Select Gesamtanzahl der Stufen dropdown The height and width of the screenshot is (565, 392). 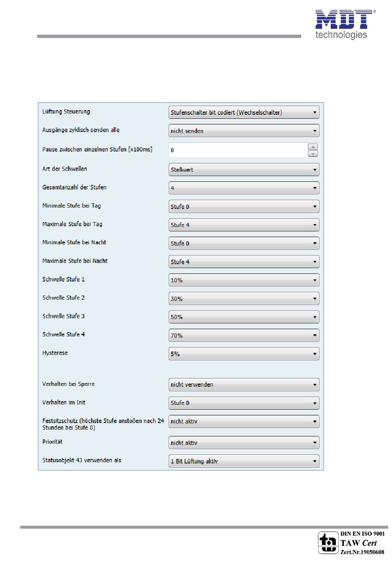(x=244, y=188)
